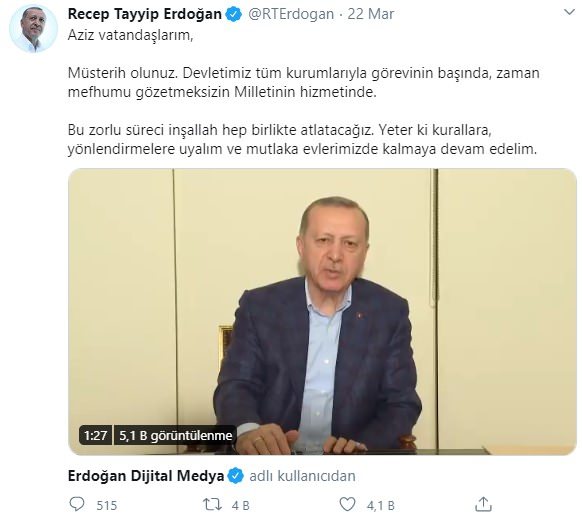Screen dimensions: 582x520
Task: Click the 5,1 B görüntülenme view count
Action: [x=175, y=435]
